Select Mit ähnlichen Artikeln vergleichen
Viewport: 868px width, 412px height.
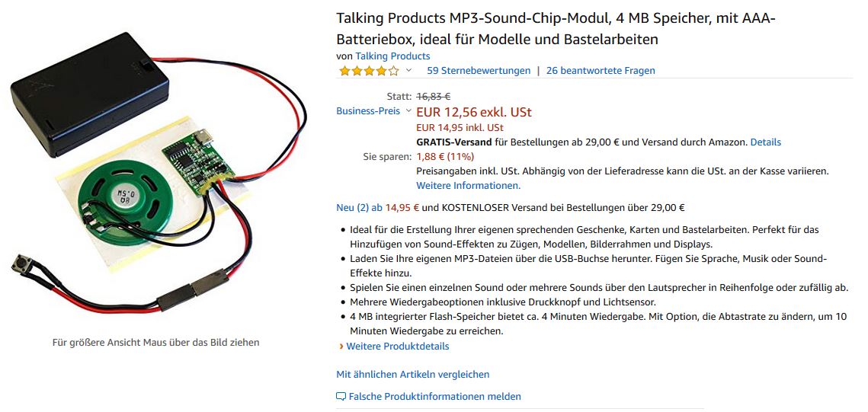pyautogui.click(x=413, y=375)
